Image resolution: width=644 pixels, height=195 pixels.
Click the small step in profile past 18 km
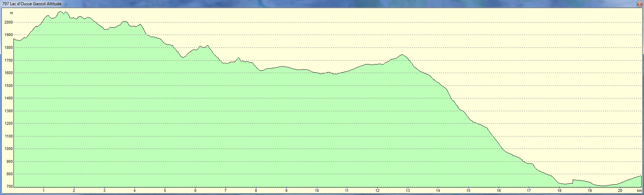573,180
